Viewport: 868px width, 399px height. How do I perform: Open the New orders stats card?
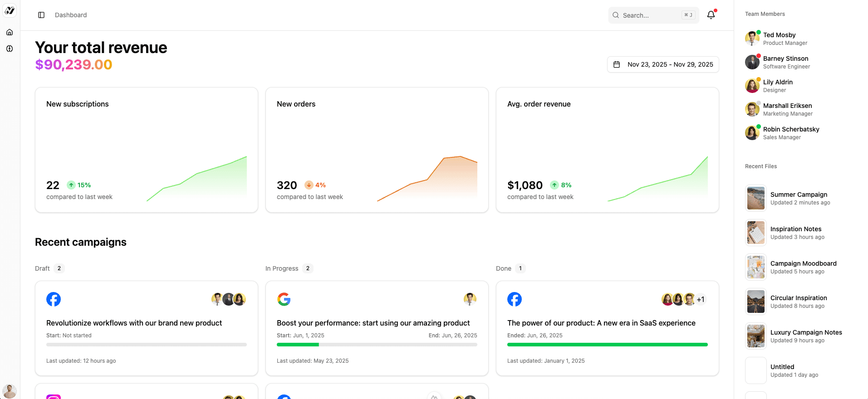[x=377, y=150]
